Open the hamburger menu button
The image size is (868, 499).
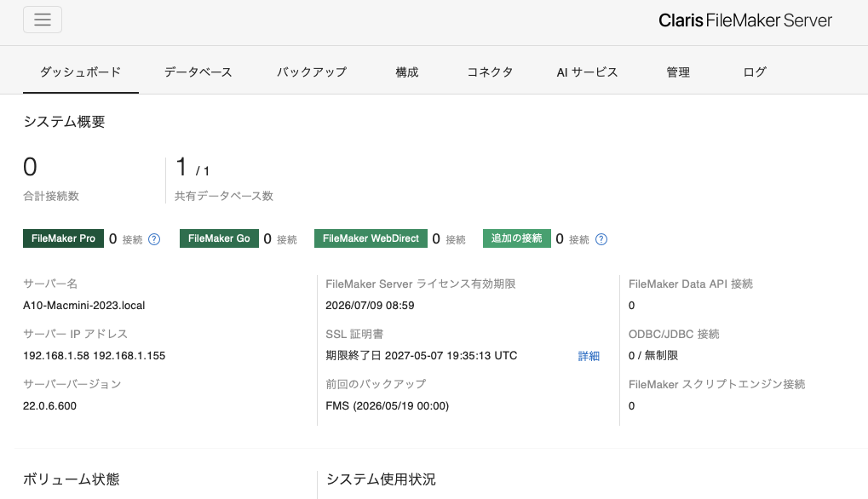(43, 20)
